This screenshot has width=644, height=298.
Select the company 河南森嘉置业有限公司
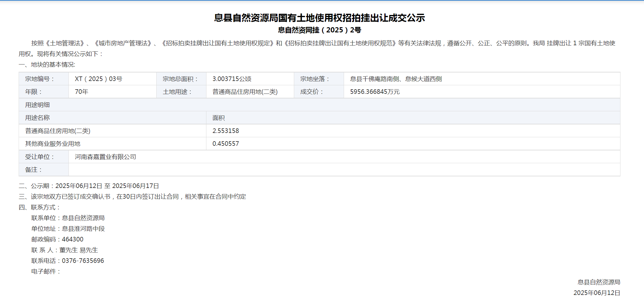(x=105, y=157)
